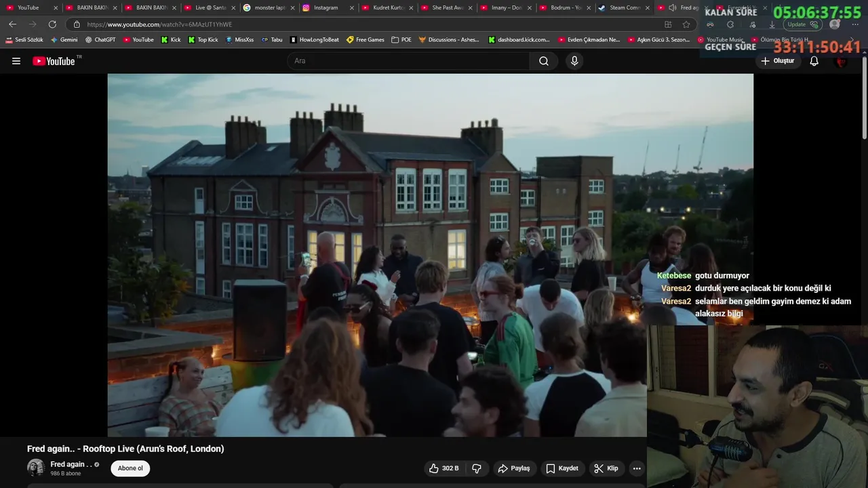The height and width of the screenshot is (488, 868).
Task: Click the YouTube search magnifier button
Action: [x=544, y=61]
